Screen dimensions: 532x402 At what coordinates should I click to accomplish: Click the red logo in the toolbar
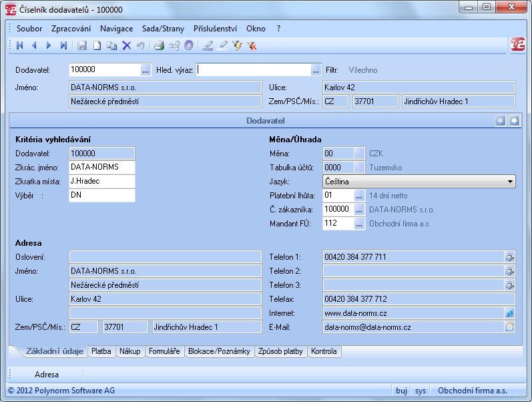(x=518, y=45)
